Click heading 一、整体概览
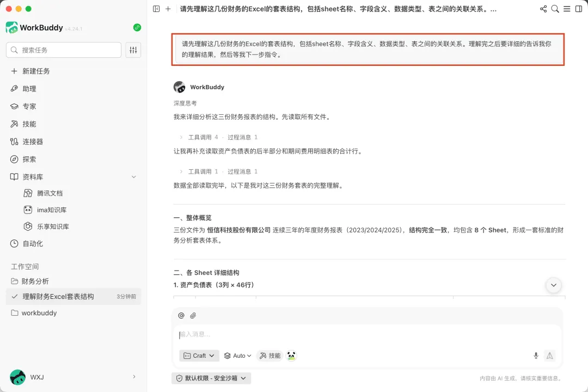The height and width of the screenshot is (392, 588). point(192,218)
